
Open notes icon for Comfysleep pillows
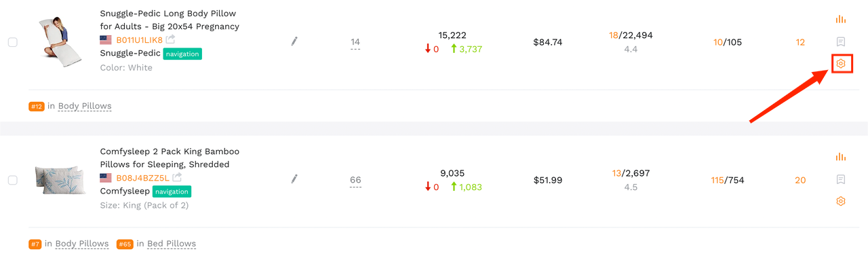(841, 179)
